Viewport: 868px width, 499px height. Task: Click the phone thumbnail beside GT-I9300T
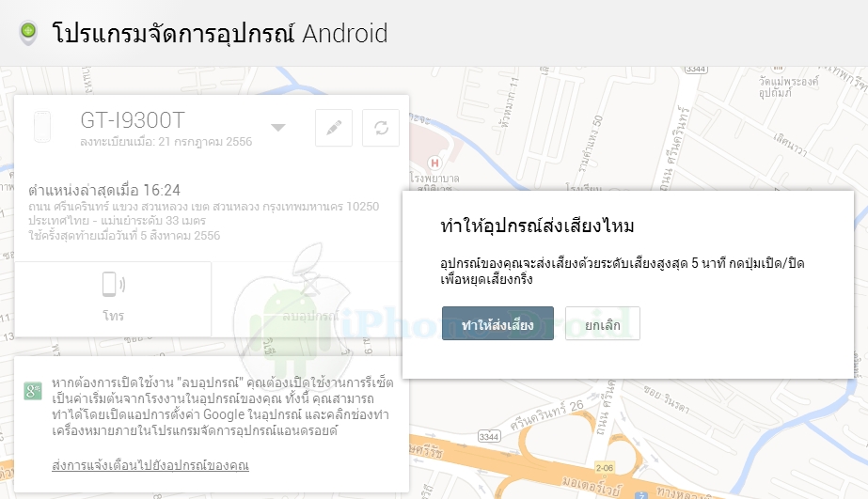coord(42,127)
